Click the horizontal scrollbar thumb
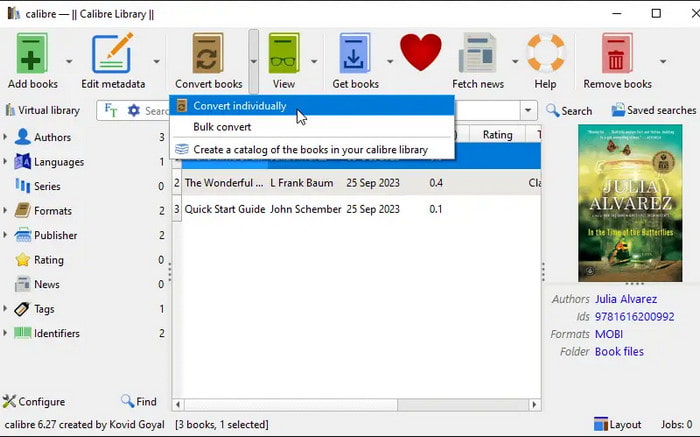 pyautogui.click(x=291, y=405)
